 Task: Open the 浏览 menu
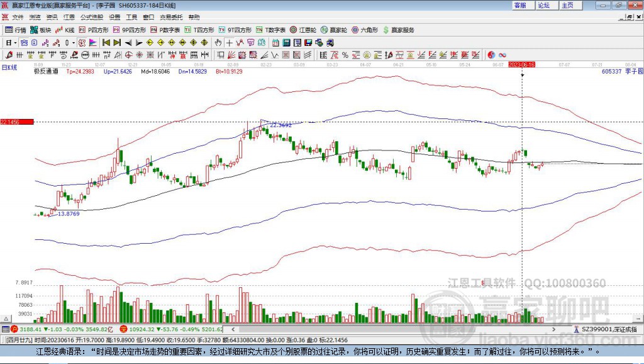point(35,17)
